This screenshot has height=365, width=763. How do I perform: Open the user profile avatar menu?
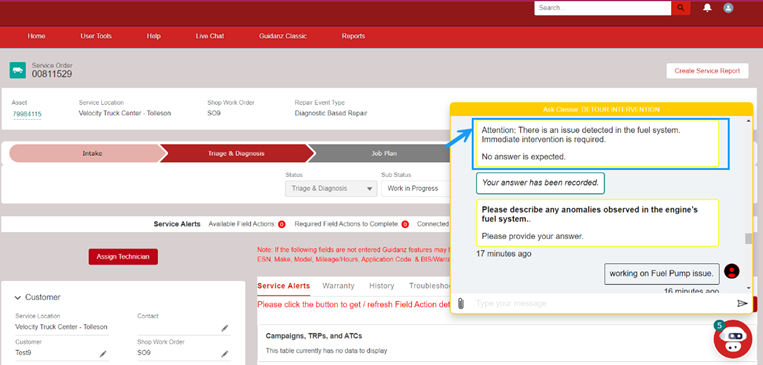pyautogui.click(x=728, y=8)
